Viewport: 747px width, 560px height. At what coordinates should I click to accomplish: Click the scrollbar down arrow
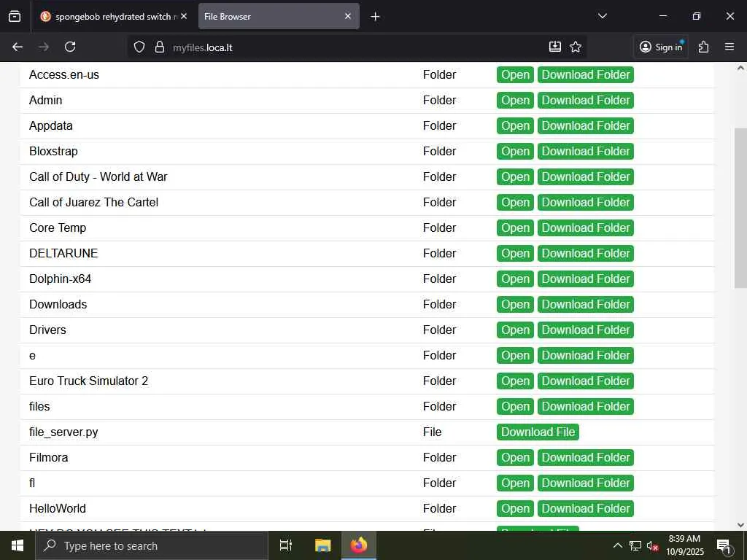[740, 525]
